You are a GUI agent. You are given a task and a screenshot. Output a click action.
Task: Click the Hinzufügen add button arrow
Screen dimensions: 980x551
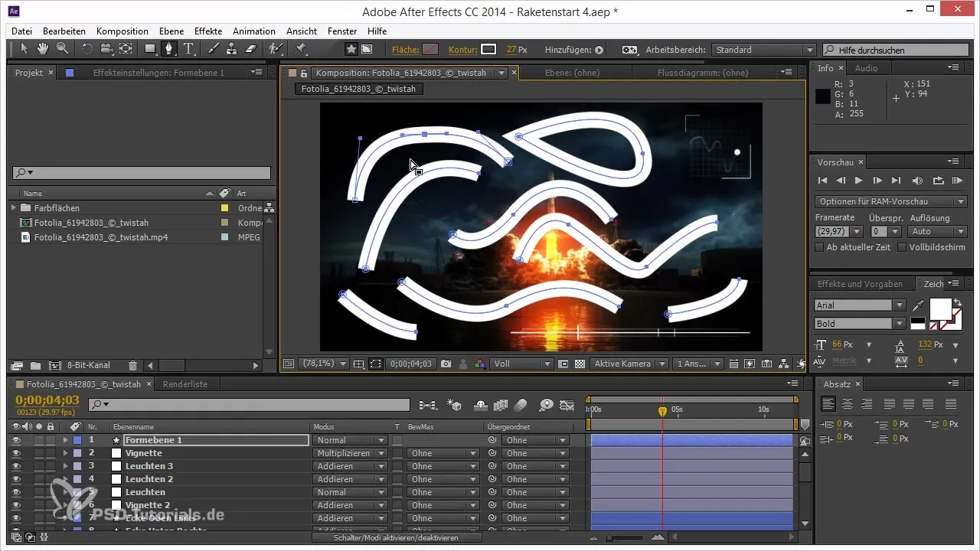coord(599,50)
